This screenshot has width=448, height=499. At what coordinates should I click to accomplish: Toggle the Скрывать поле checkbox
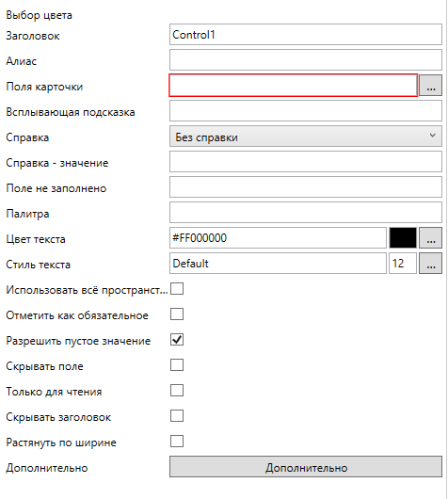[x=177, y=365]
